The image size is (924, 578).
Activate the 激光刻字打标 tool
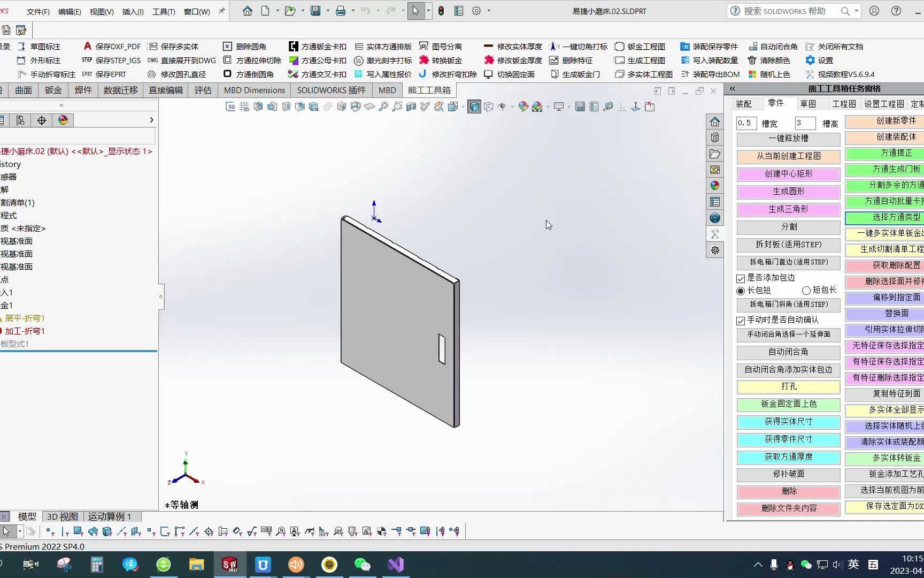[x=383, y=60]
